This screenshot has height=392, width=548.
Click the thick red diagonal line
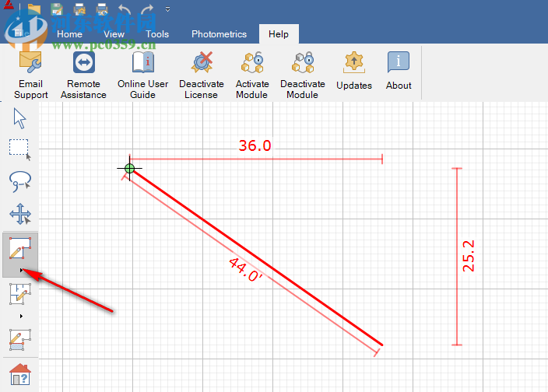click(x=256, y=257)
